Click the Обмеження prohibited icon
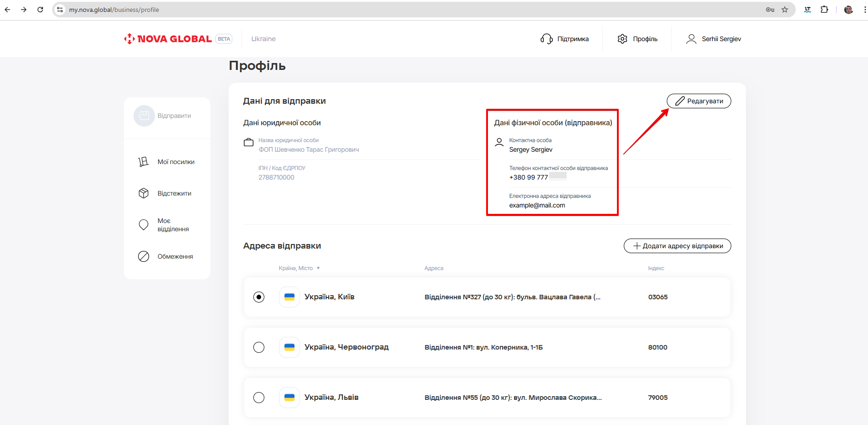Screen dimensions: 868x425 click(x=144, y=256)
